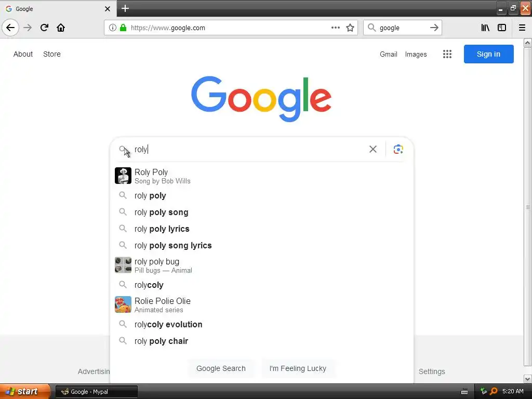Bookmark this page with the star
Screen dimensions: 532x399
[350, 28]
